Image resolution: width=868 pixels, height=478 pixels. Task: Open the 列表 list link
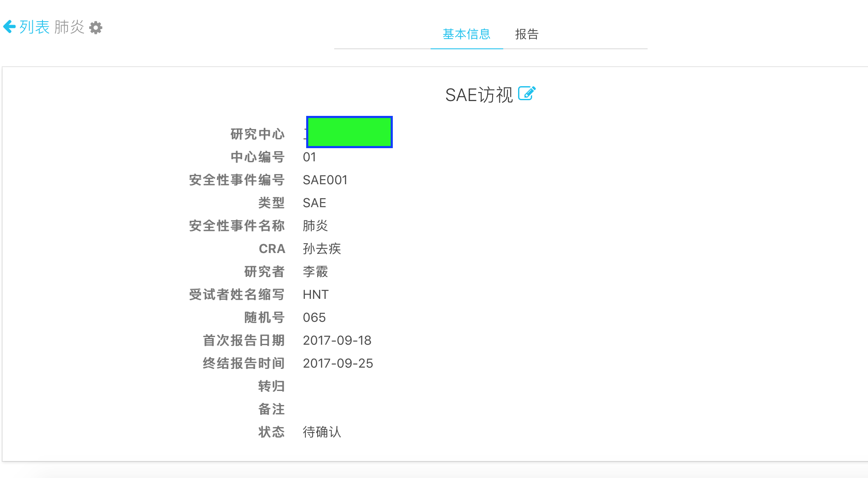pos(34,27)
